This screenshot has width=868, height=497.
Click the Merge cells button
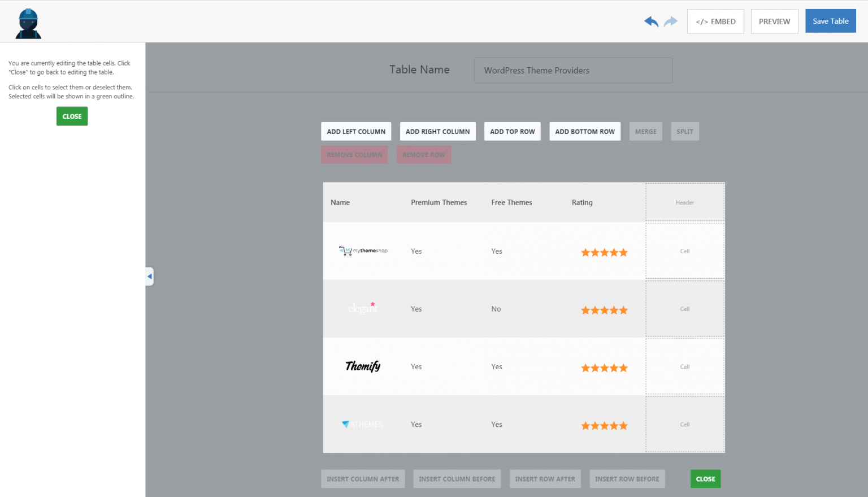coord(646,132)
